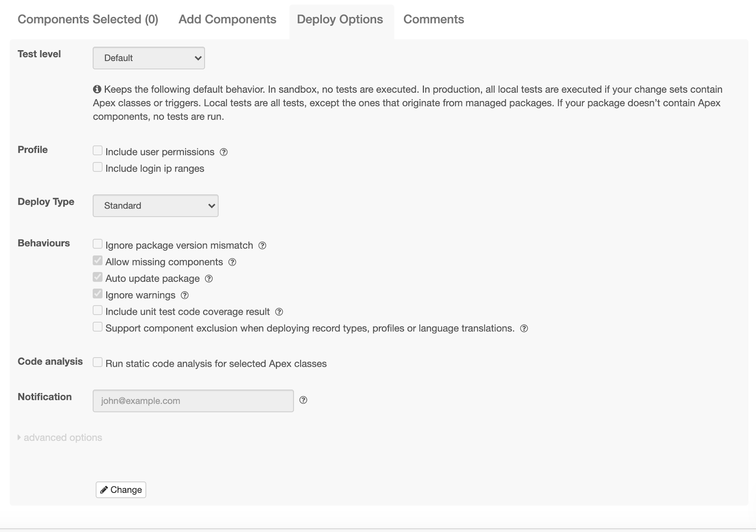
Task: Click the Test level label
Action: click(x=39, y=54)
